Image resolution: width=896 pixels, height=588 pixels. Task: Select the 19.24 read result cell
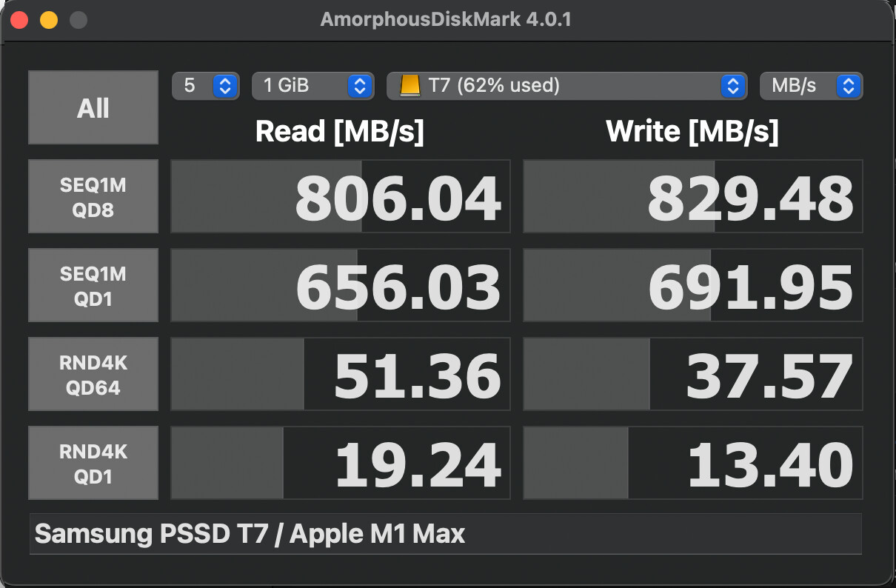tap(341, 464)
